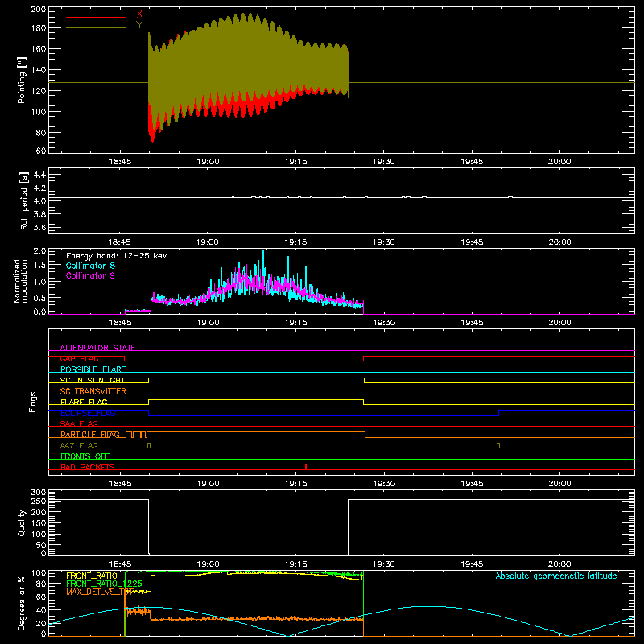Click the 250 tick on Quality axis
The width and height of the screenshot is (644, 644).
pos(39,501)
